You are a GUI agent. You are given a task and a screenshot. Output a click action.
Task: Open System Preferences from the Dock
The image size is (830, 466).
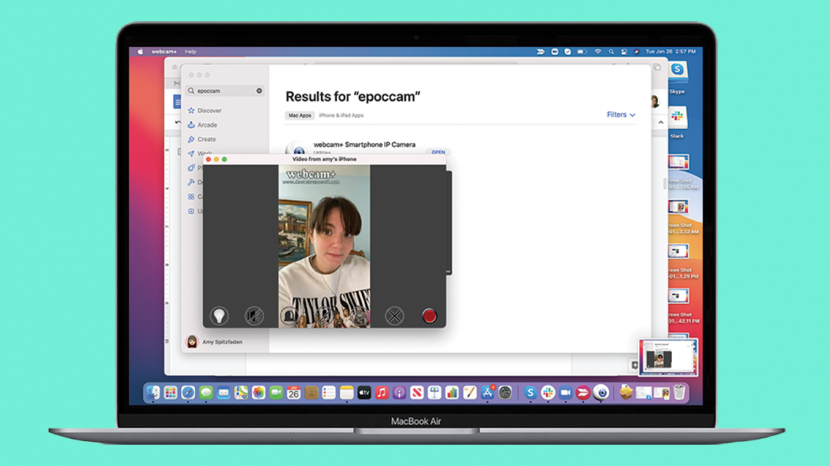505,392
